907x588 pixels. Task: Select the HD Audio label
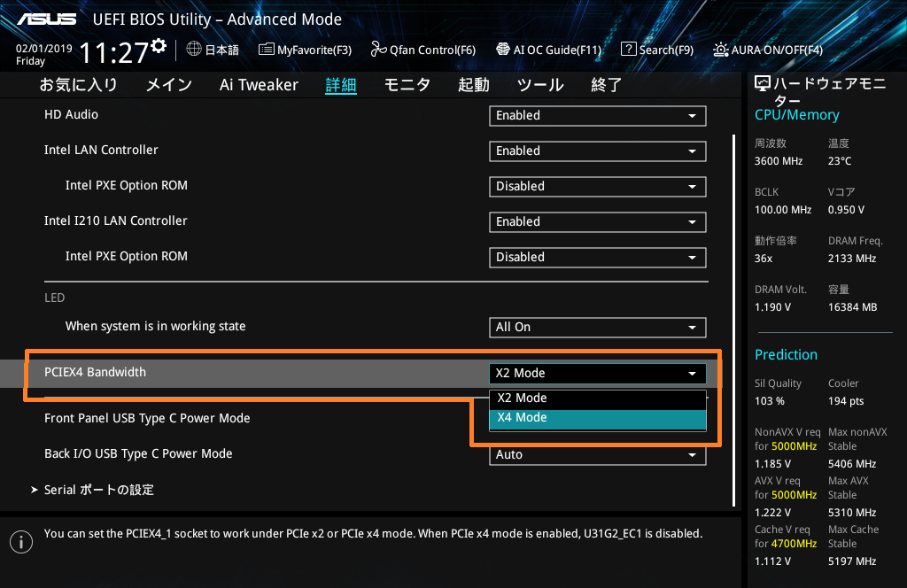pos(71,114)
